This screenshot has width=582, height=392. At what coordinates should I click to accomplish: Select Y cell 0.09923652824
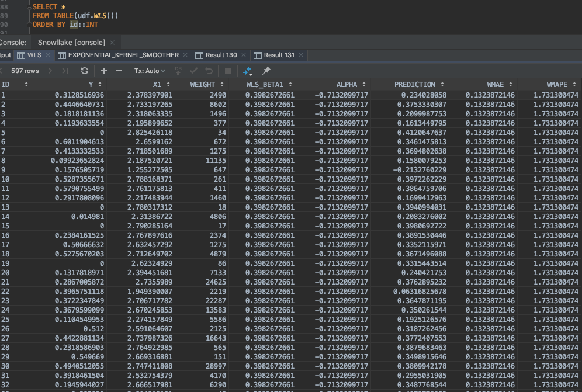77,160
